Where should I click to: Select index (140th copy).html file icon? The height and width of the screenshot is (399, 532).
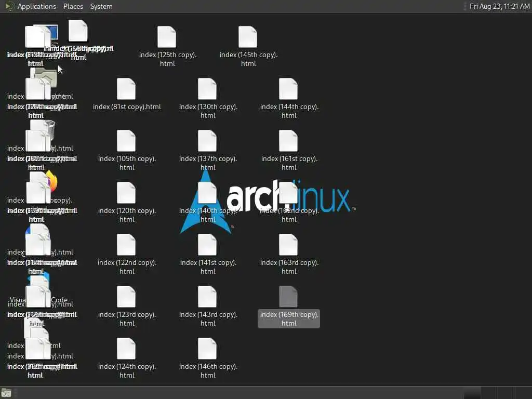pyautogui.click(x=207, y=193)
